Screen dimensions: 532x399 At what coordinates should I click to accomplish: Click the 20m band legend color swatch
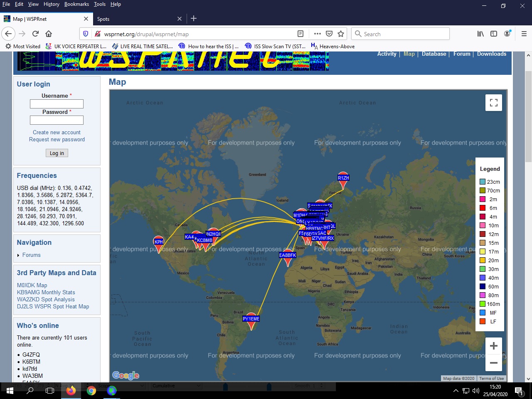coord(482,260)
